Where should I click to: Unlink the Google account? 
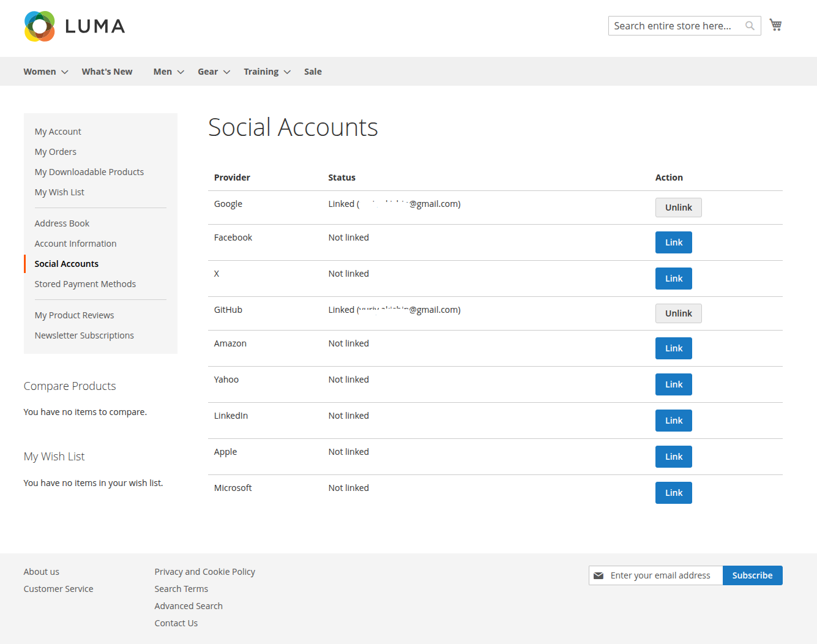coord(679,208)
